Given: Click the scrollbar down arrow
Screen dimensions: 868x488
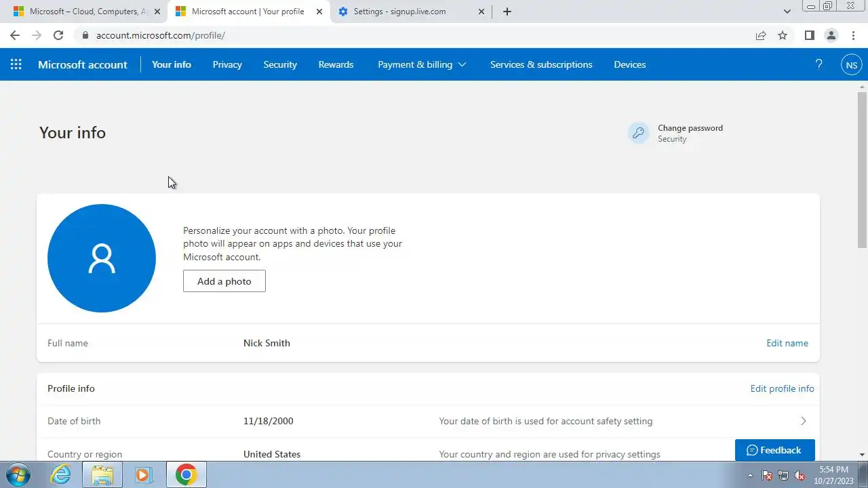Looking at the screenshot, I should coord(862,454).
